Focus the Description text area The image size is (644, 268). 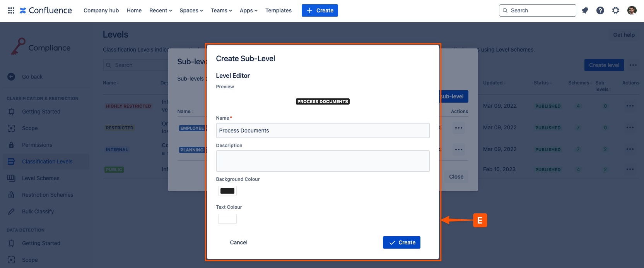coord(323,161)
